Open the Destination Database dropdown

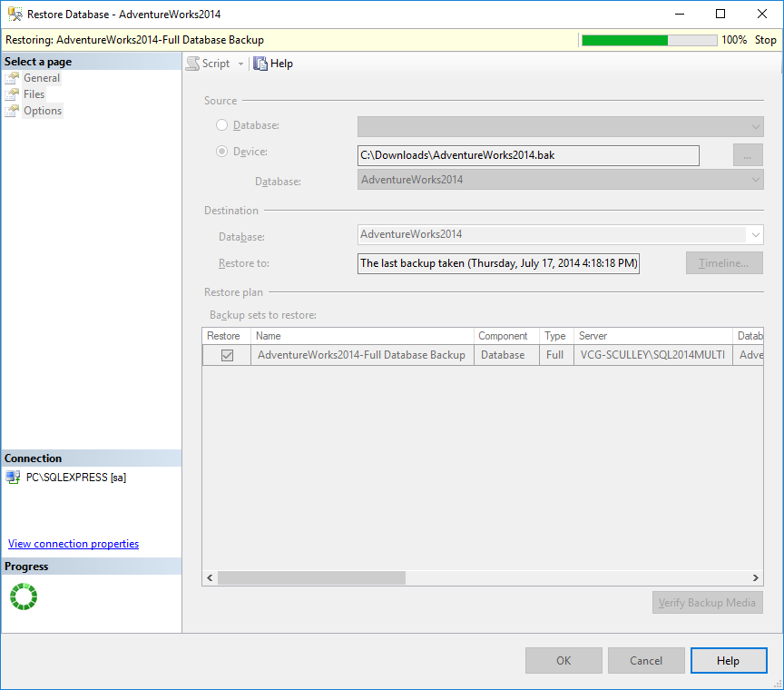pos(754,234)
